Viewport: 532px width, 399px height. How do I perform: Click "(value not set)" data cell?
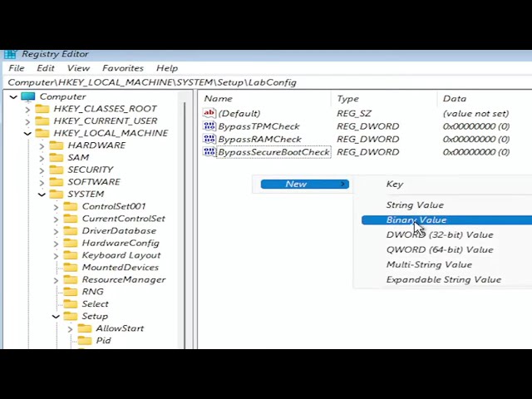[476, 113]
